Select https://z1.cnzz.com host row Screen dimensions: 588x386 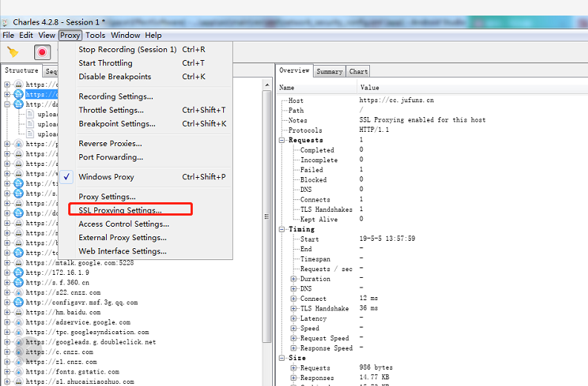pyautogui.click(x=61, y=362)
